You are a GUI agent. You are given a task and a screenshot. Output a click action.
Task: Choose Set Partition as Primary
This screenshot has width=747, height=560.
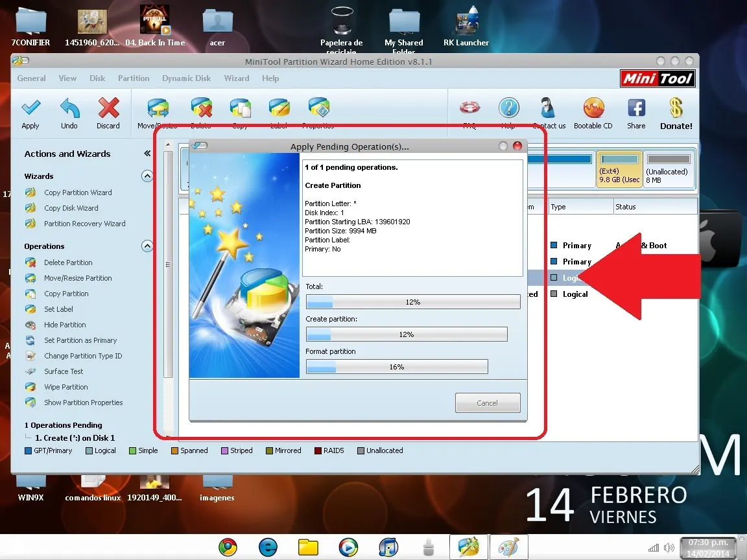[x=80, y=340]
